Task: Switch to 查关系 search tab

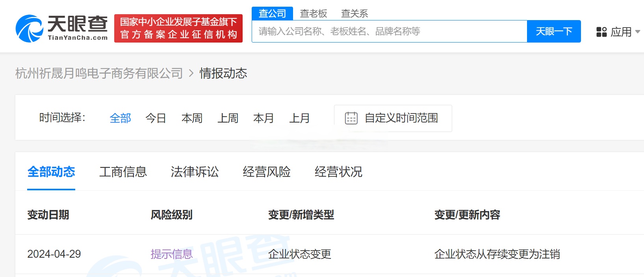Action: tap(354, 14)
